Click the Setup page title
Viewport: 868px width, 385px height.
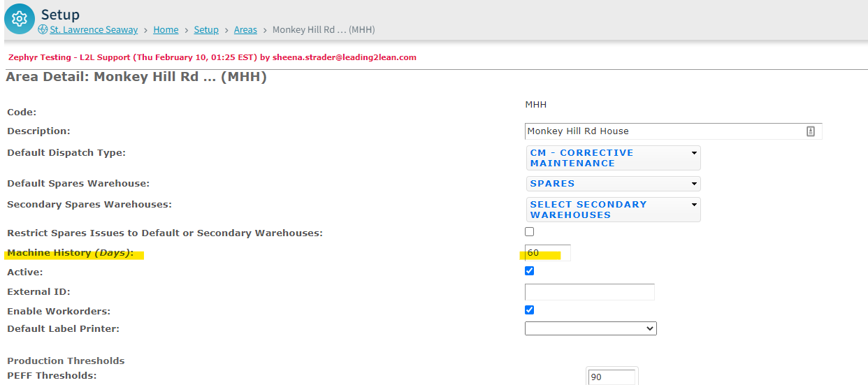tap(60, 14)
